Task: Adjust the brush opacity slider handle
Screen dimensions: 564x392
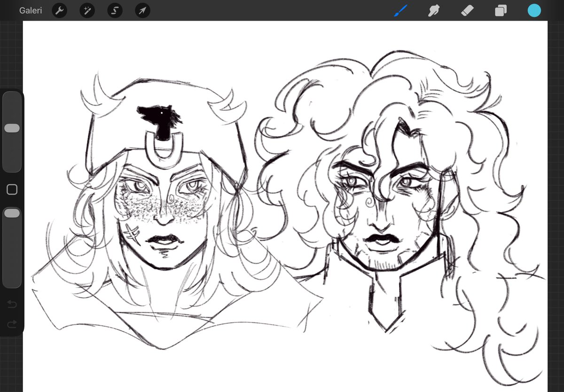Action: [x=12, y=213]
